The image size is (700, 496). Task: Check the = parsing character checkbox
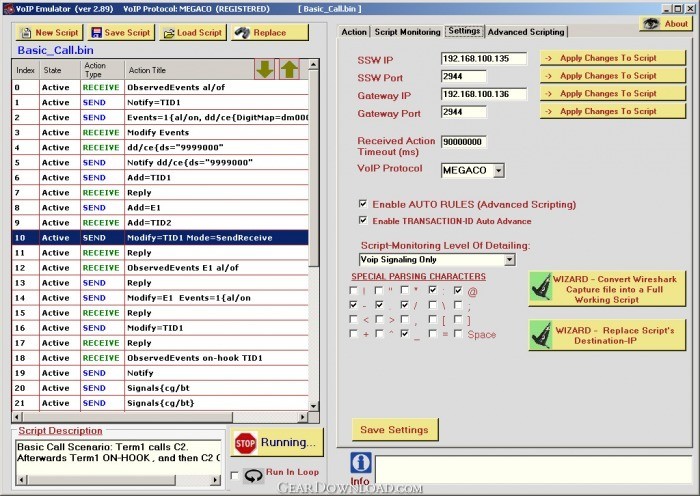433,333
